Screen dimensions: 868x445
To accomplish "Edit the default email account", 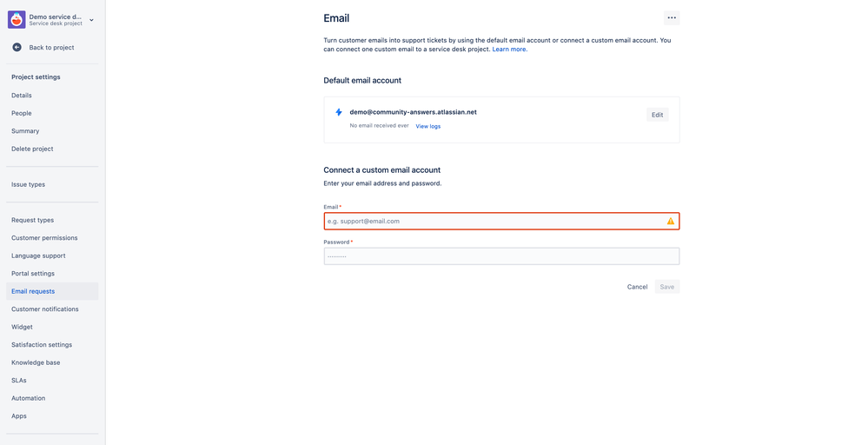I will [x=657, y=115].
